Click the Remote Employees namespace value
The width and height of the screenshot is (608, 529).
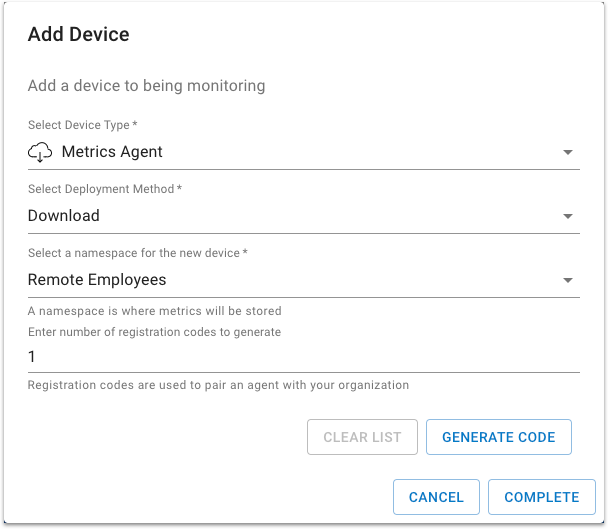click(97, 280)
